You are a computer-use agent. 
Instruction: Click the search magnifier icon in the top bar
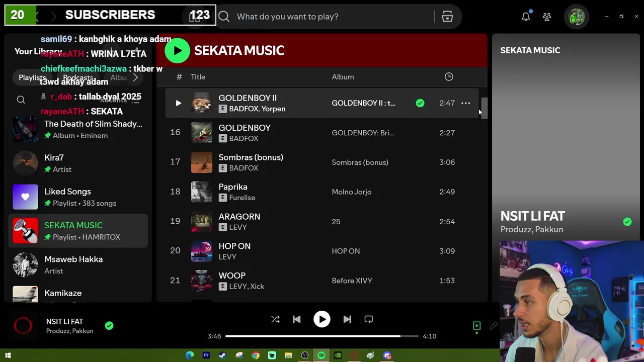[x=224, y=17]
